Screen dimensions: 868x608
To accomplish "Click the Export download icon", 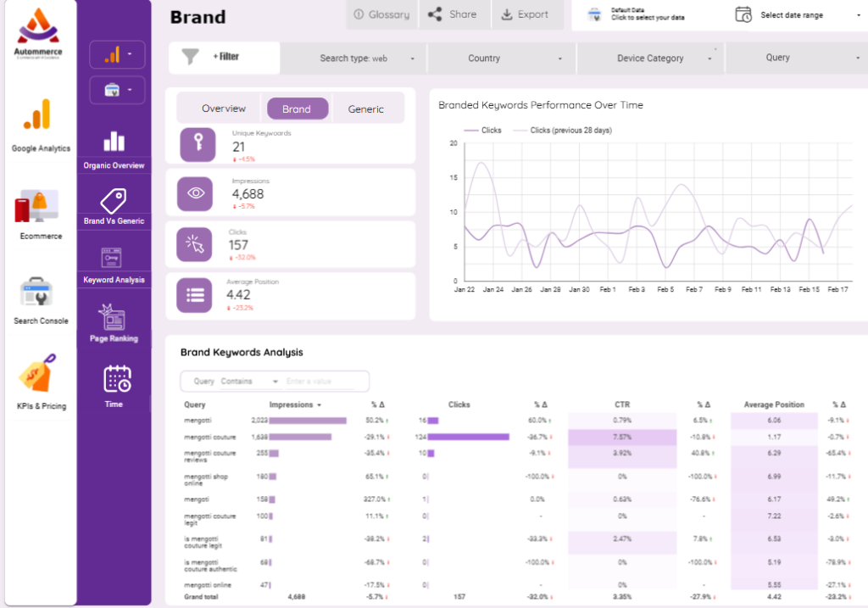I will (507, 14).
